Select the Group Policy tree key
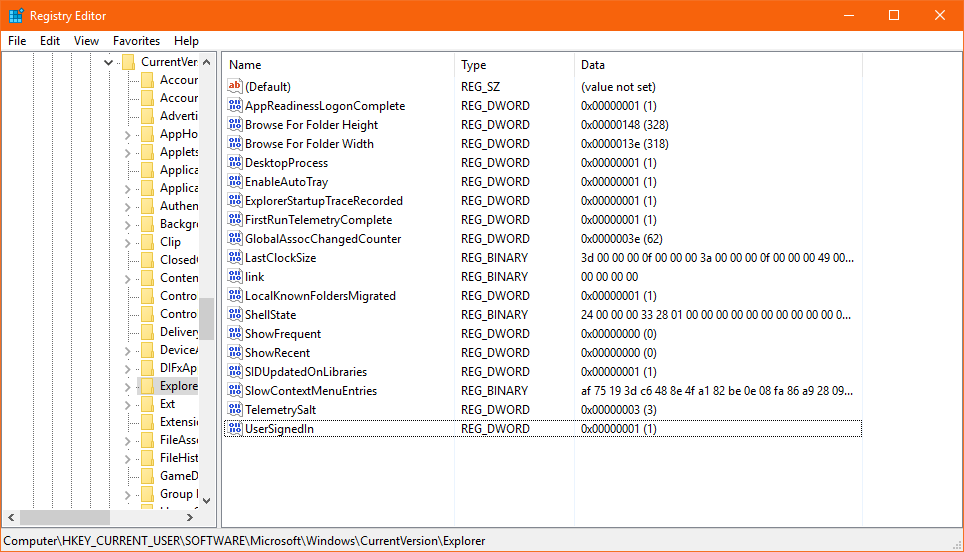Screen dimensions: 964x552 (179, 494)
